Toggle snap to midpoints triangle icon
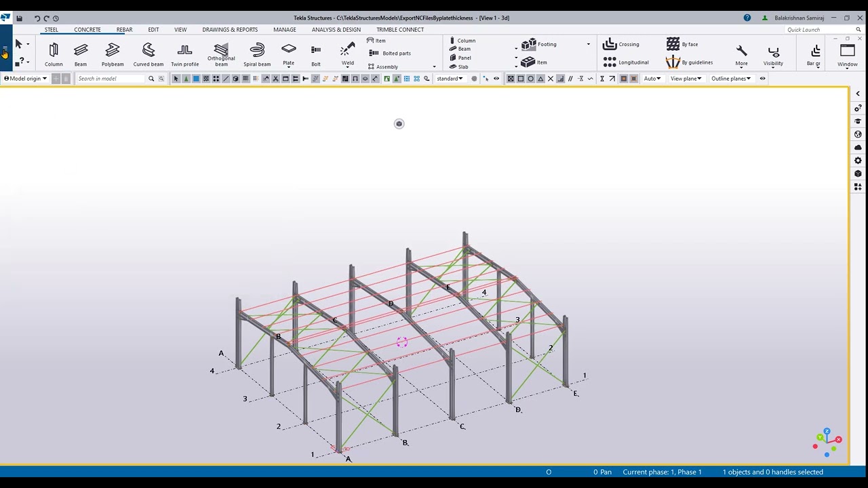Viewport: 868px width, 488px height. (540, 79)
